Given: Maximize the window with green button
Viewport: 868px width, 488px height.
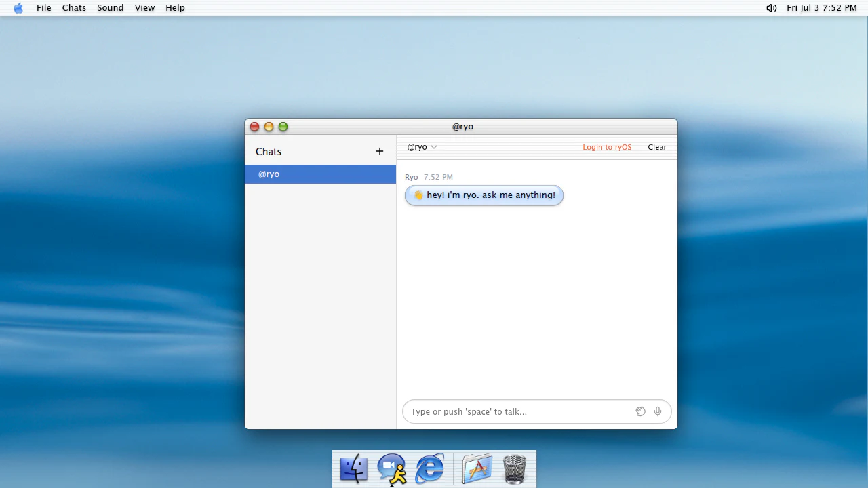Looking at the screenshot, I should (283, 127).
